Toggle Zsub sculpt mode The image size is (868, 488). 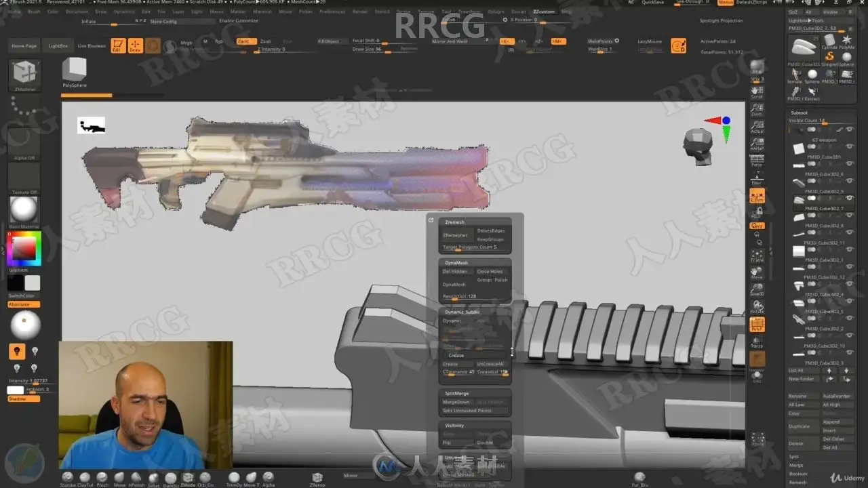pyautogui.click(x=265, y=41)
